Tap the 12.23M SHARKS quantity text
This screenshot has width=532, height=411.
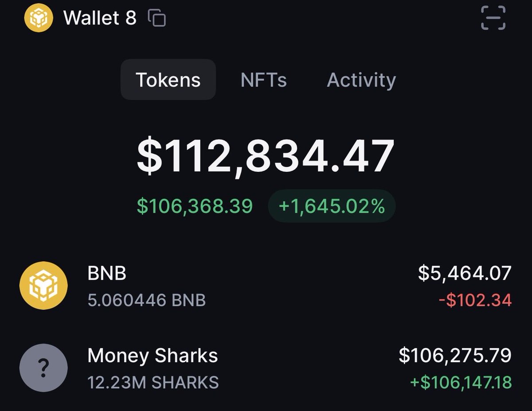pos(153,383)
